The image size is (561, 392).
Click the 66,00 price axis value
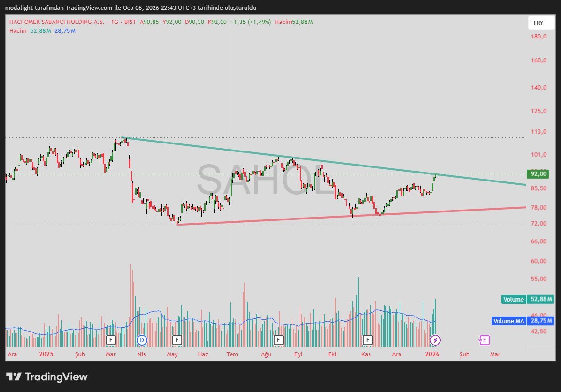(x=539, y=241)
